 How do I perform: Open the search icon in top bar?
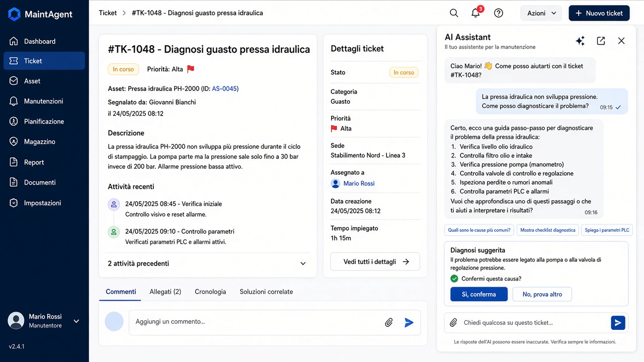454,13
